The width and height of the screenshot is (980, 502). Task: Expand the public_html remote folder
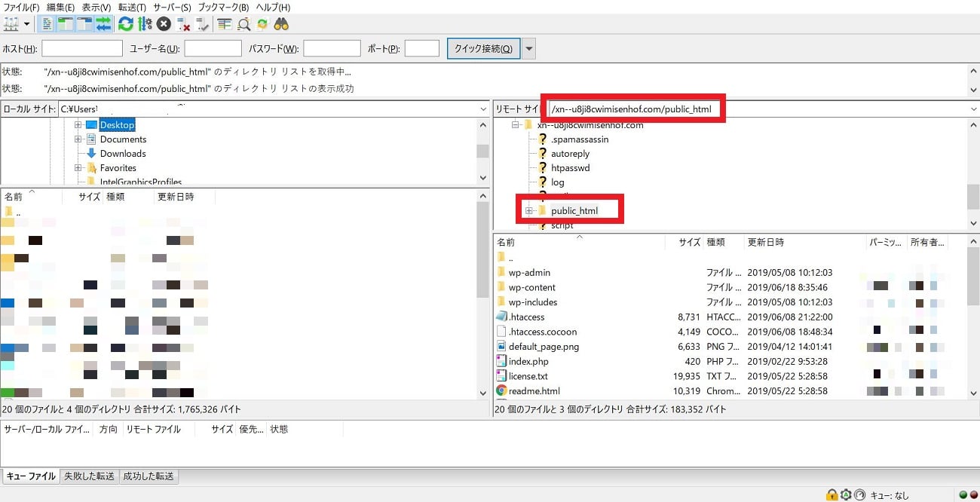tap(529, 211)
